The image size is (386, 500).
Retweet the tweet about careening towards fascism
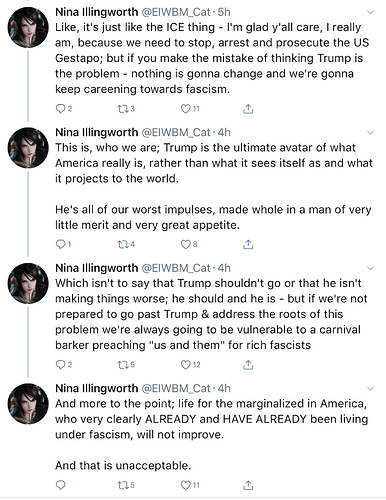click(122, 108)
